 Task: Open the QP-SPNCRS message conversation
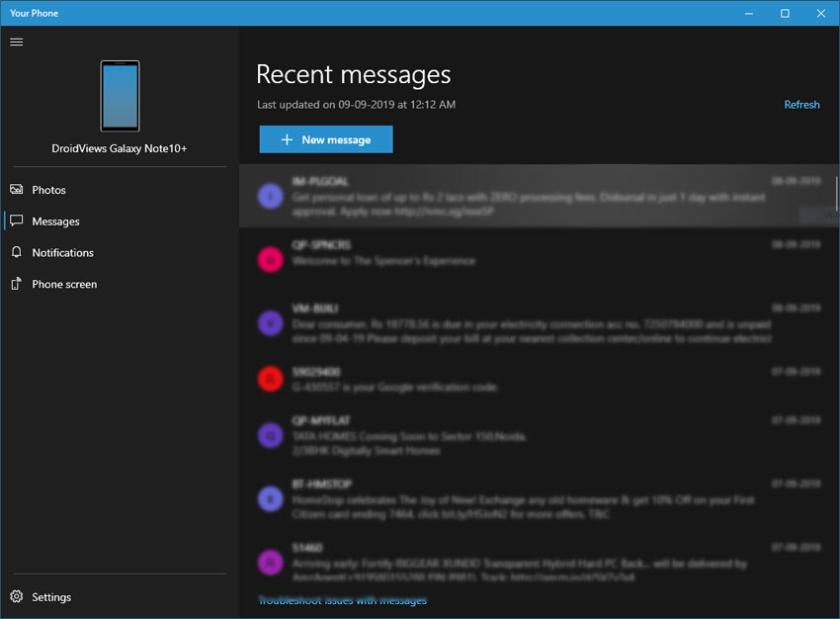click(x=539, y=259)
